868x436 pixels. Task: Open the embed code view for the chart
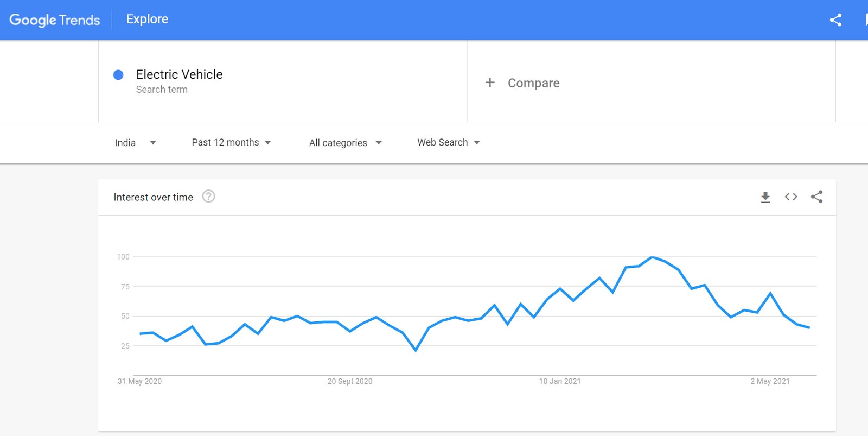(790, 197)
